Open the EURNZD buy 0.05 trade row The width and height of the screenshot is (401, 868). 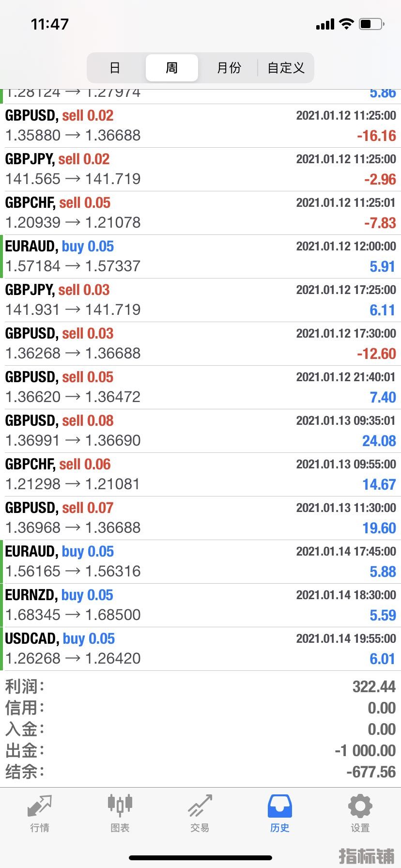click(200, 605)
